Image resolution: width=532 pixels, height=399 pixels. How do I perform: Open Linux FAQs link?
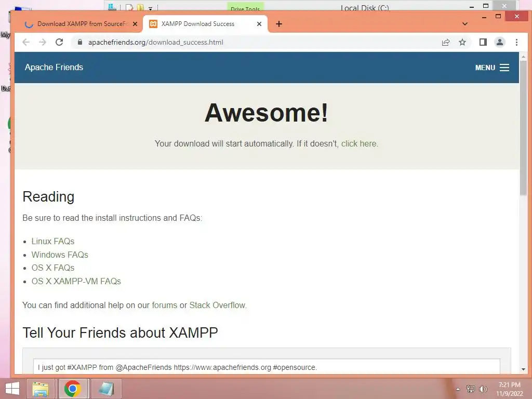[53, 241]
